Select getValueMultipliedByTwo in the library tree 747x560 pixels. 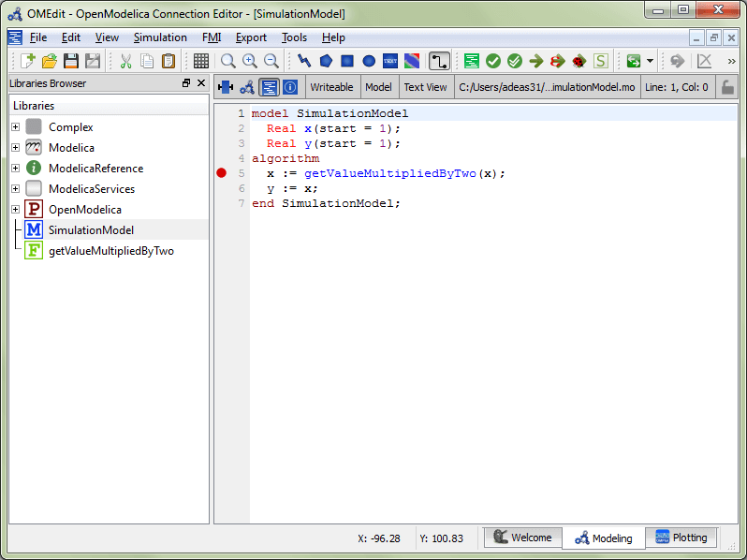click(110, 251)
